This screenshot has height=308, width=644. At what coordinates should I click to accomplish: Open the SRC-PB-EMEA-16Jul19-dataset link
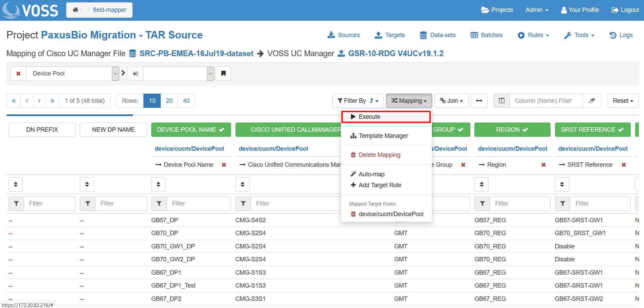pos(196,53)
